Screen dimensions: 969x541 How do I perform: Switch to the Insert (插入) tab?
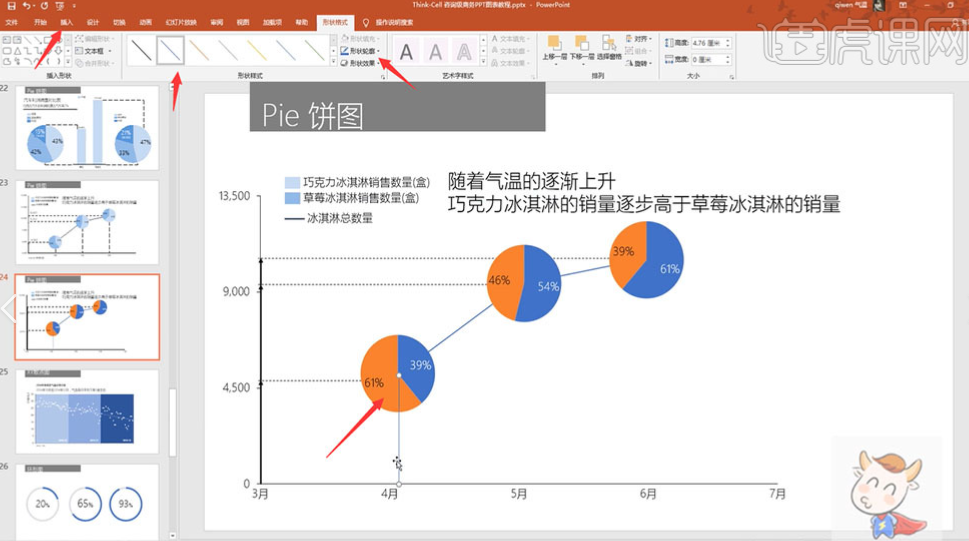[66, 21]
